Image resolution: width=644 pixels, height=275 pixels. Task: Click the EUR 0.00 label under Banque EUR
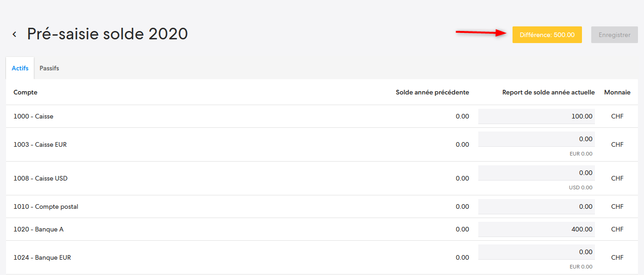coord(581,267)
